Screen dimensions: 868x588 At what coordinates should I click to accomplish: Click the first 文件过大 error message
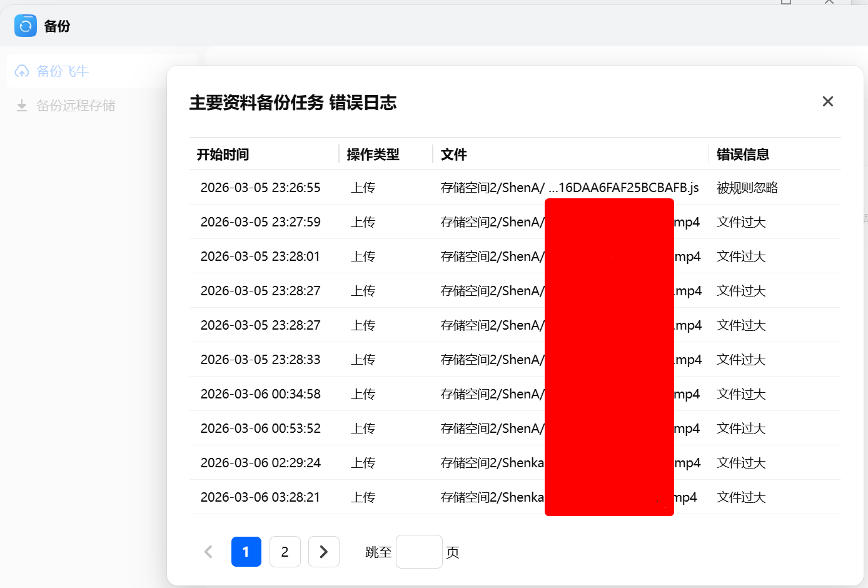740,221
